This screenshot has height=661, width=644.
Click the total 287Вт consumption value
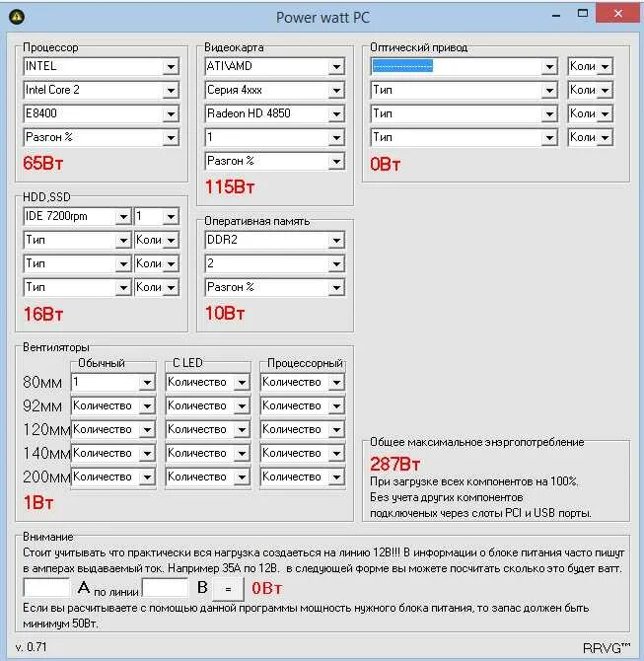pos(394,464)
